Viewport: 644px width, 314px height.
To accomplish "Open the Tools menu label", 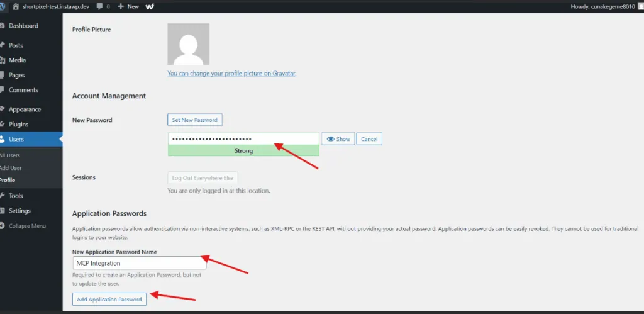I will (x=16, y=196).
